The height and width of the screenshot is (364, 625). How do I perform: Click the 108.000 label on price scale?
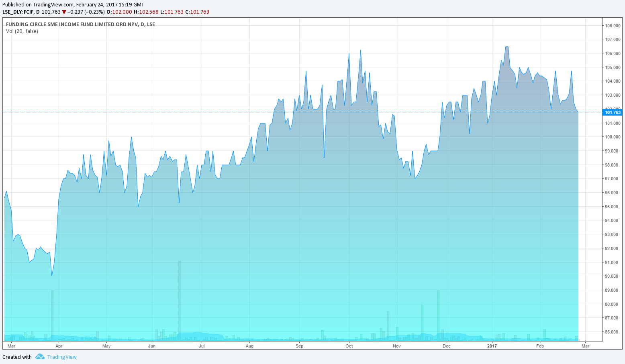613,26
